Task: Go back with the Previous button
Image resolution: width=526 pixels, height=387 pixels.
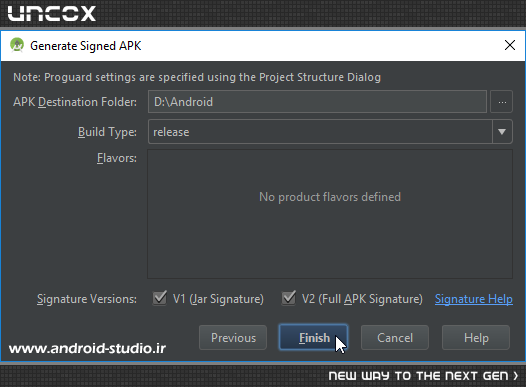Action: coord(233,337)
